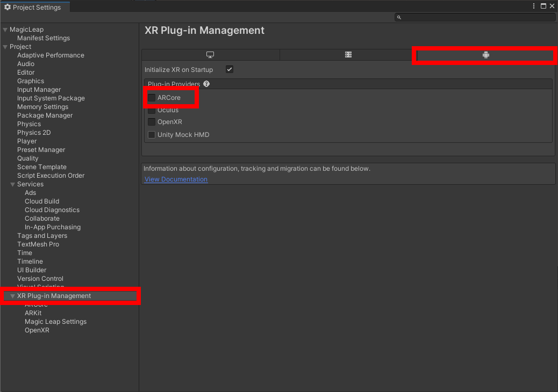Enable the ARCore plug-in provider checkbox
Viewport: 558px width, 392px height.
(x=152, y=98)
